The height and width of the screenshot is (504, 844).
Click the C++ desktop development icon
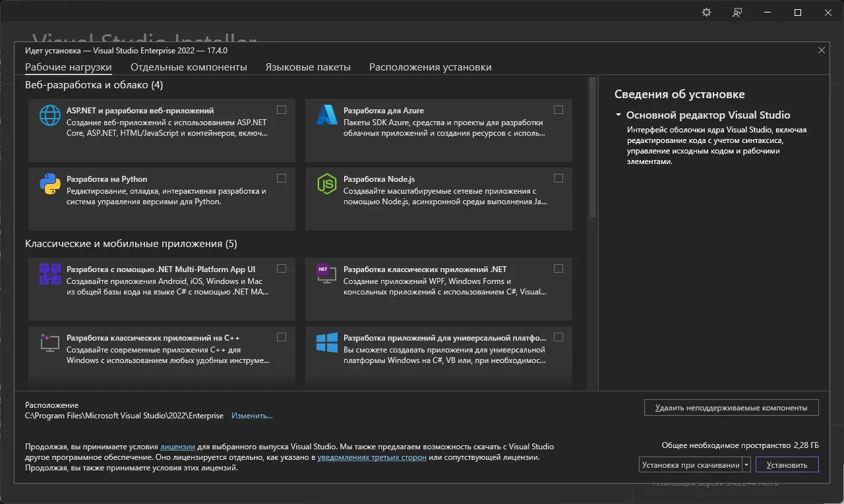tap(50, 343)
